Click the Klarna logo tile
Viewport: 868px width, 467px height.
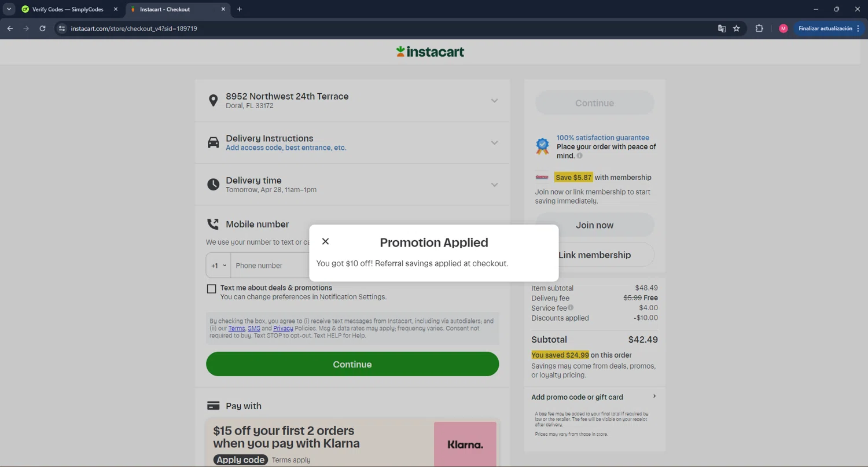pyautogui.click(x=465, y=444)
